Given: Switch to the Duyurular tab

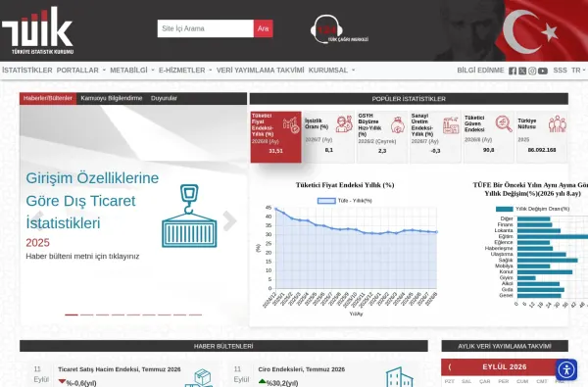Looking at the screenshot, I should (x=164, y=98).
